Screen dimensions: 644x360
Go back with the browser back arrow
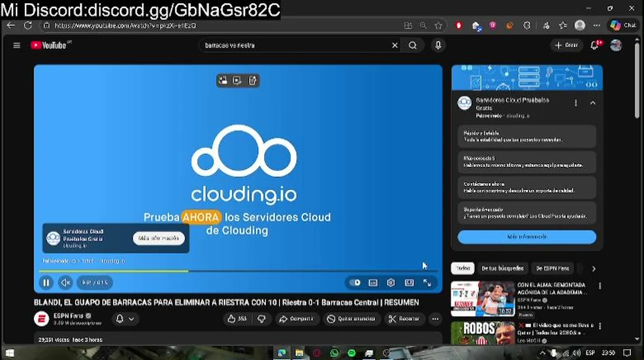tap(11, 25)
